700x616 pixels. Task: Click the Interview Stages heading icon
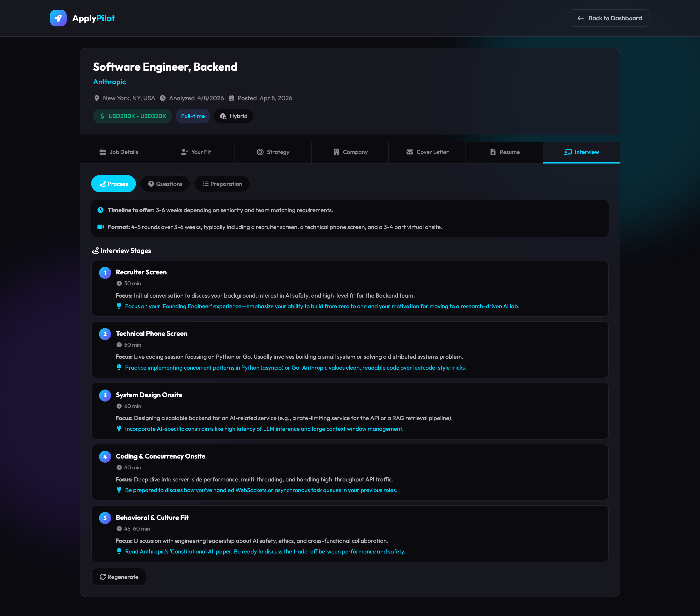click(96, 251)
